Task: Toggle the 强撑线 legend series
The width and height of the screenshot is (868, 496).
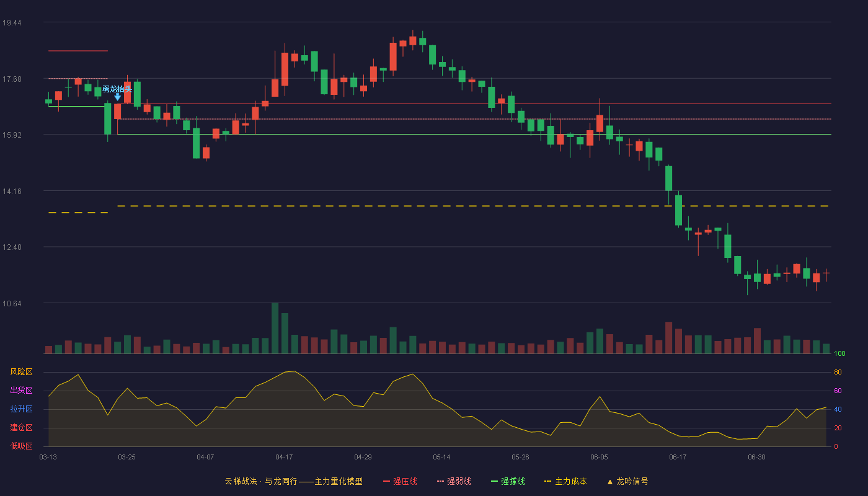Action: (508, 481)
